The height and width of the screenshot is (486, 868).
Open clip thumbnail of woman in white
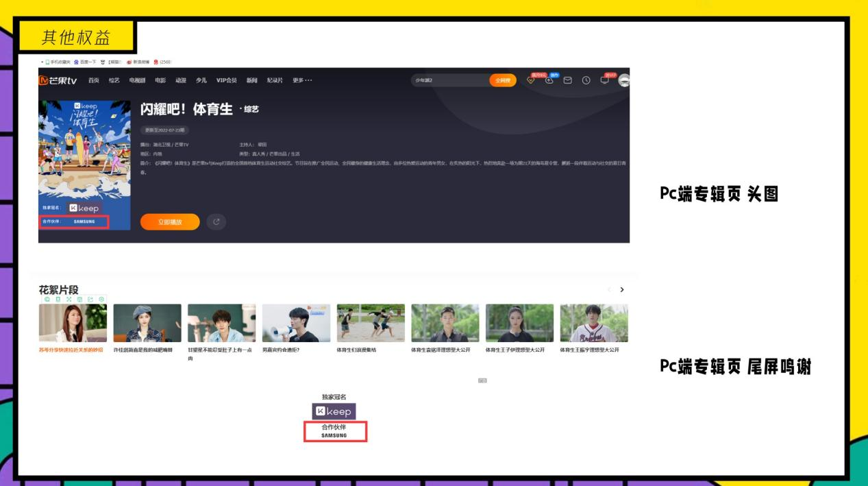coord(73,323)
